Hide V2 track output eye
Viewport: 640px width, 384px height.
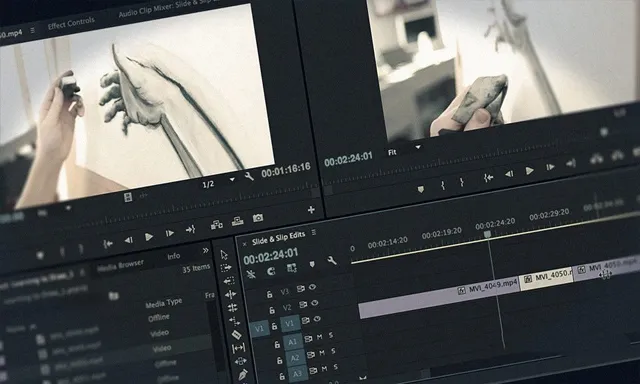click(315, 303)
